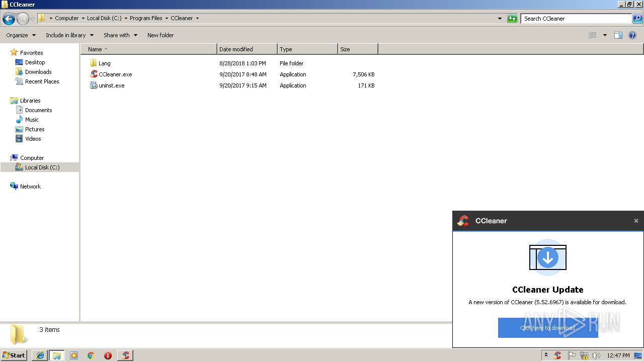The height and width of the screenshot is (362, 644).
Task: Click the blue download arrow graphic
Action: tap(548, 257)
